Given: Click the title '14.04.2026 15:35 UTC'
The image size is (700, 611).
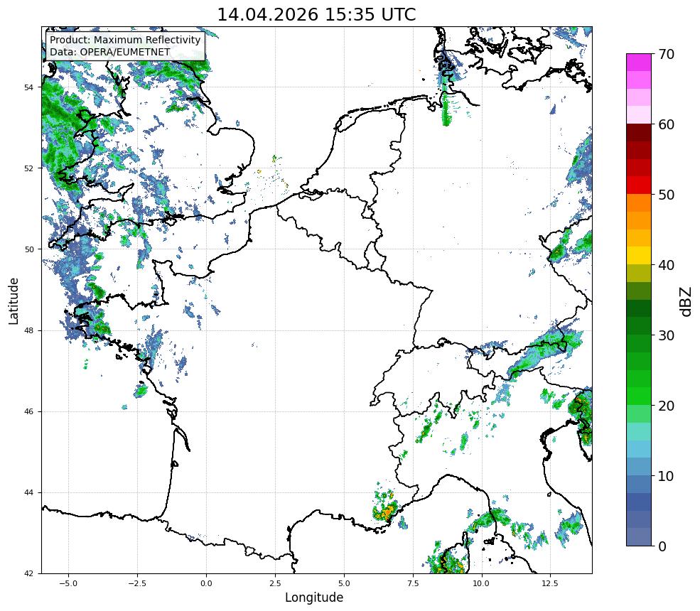Looking at the screenshot, I should 316,14.
